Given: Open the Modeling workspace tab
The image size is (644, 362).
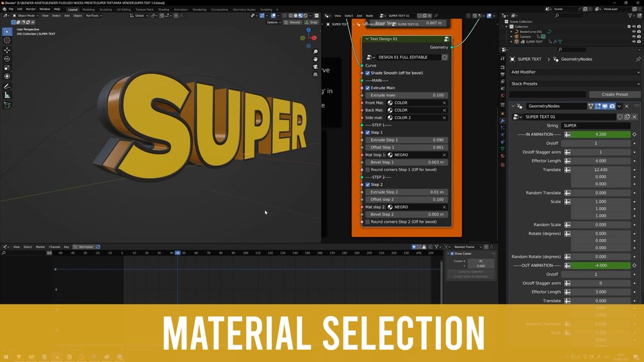Looking at the screenshot, I should click(x=88, y=10).
